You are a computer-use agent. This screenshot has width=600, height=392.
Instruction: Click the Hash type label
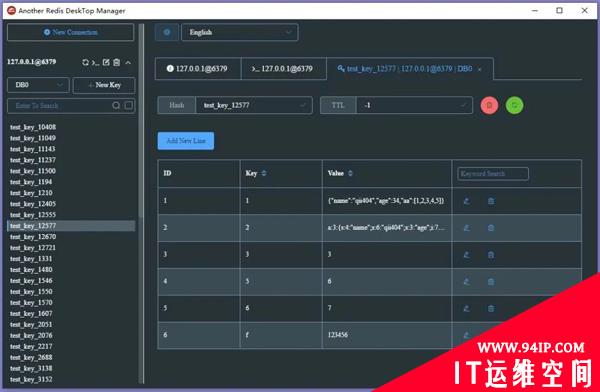[177, 105]
